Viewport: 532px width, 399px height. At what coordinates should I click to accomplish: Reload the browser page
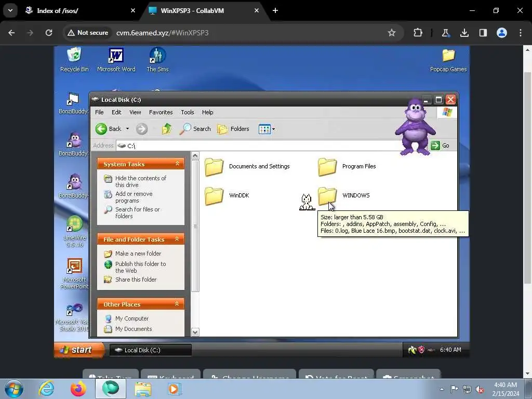(x=49, y=33)
